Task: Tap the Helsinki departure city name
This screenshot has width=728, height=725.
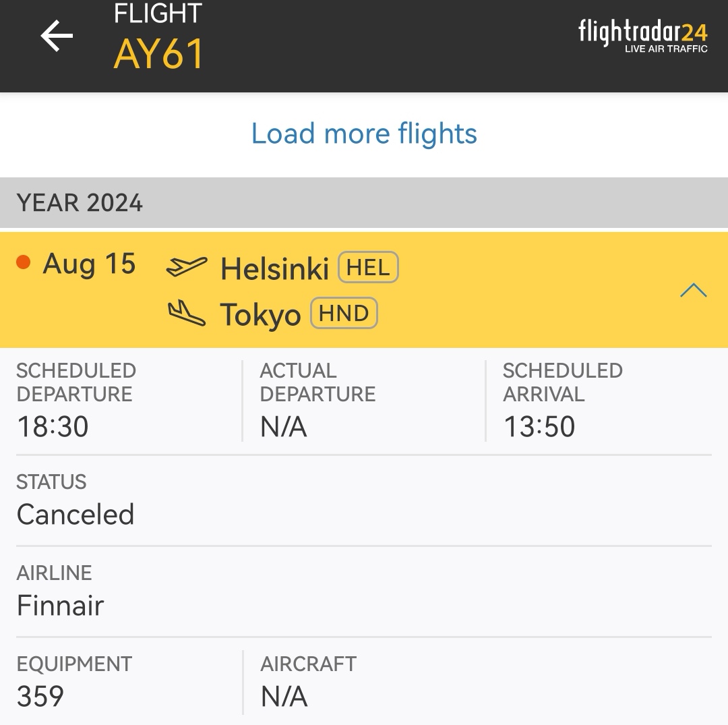Action: pos(275,268)
